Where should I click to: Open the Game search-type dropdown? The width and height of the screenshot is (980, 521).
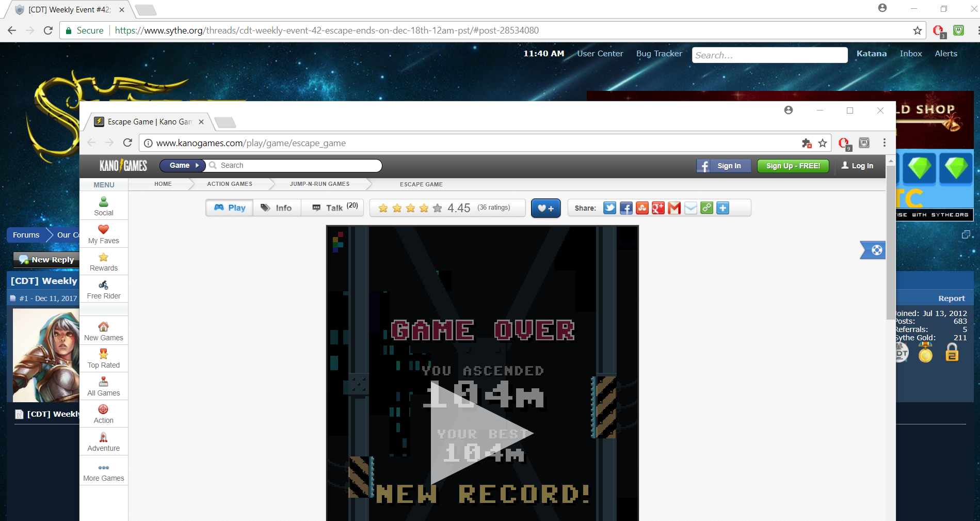pyautogui.click(x=183, y=165)
